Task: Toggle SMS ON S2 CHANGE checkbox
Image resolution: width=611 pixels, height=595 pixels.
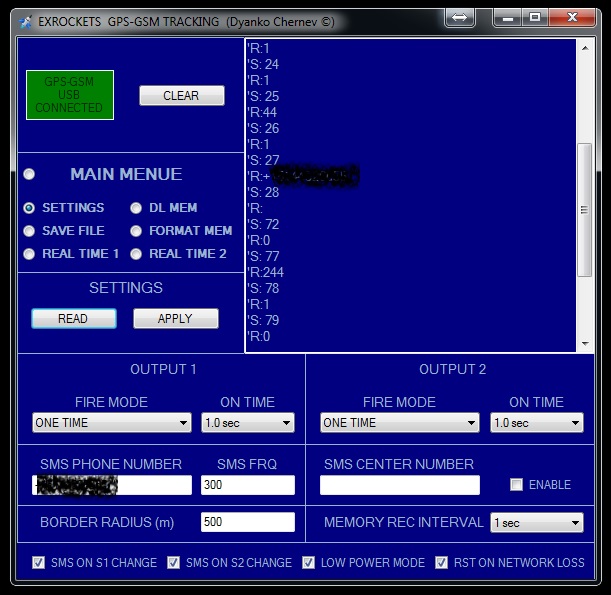Action: (x=173, y=562)
